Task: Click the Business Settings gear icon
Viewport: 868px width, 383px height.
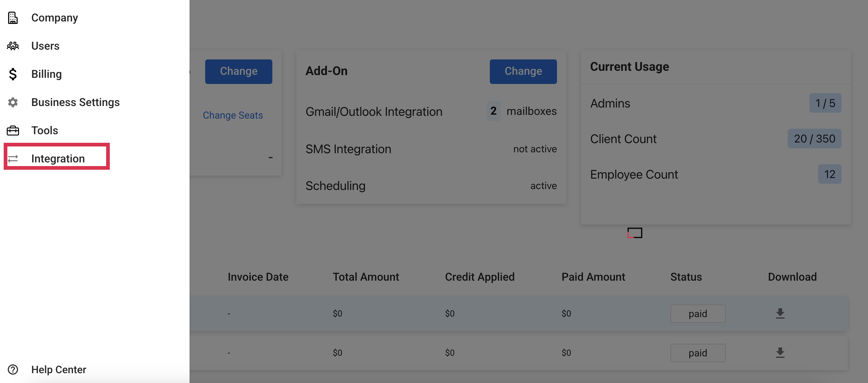Action: pos(13,102)
